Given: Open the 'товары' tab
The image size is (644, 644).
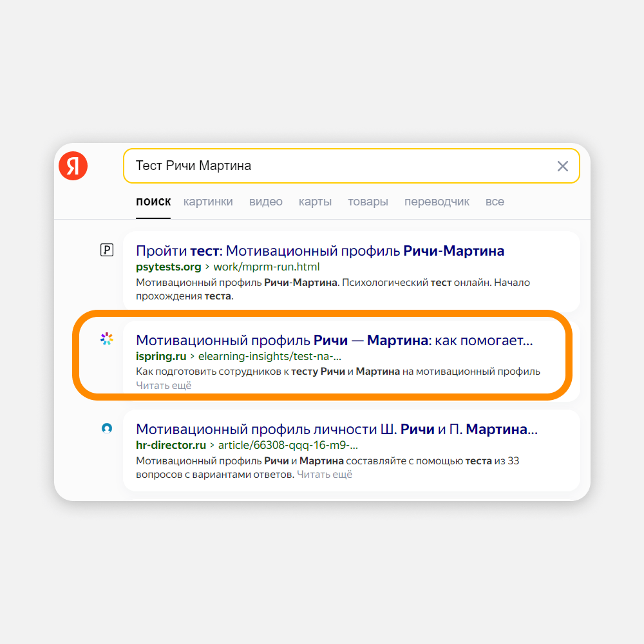Looking at the screenshot, I should tap(368, 202).
